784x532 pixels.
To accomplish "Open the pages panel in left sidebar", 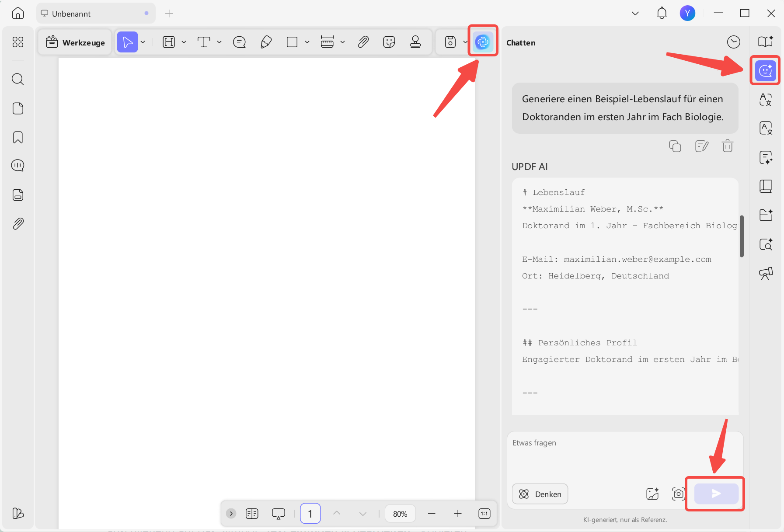I will click(18, 108).
